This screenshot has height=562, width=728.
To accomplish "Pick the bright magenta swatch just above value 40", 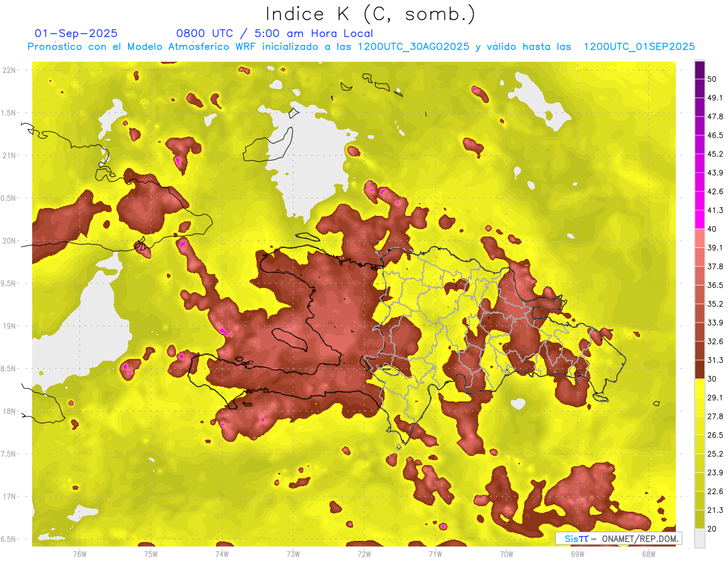I will coord(699,219).
